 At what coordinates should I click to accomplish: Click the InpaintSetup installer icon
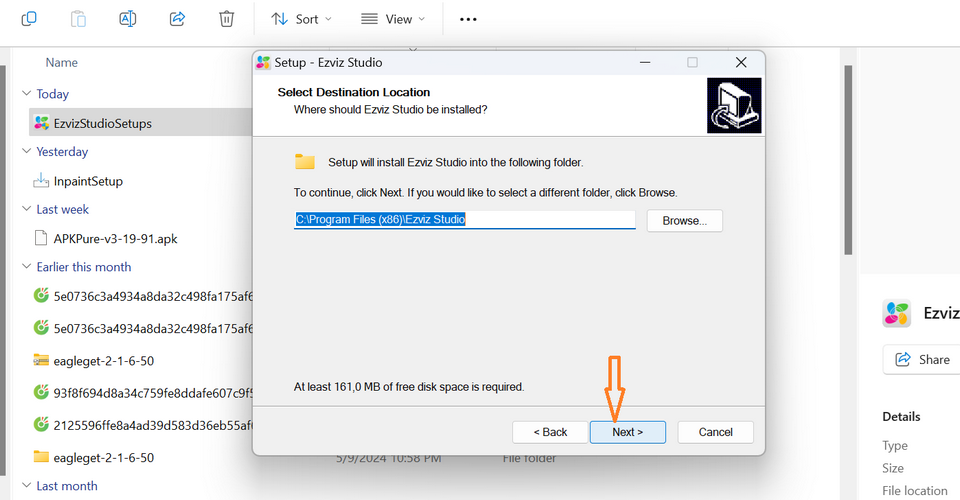(41, 181)
